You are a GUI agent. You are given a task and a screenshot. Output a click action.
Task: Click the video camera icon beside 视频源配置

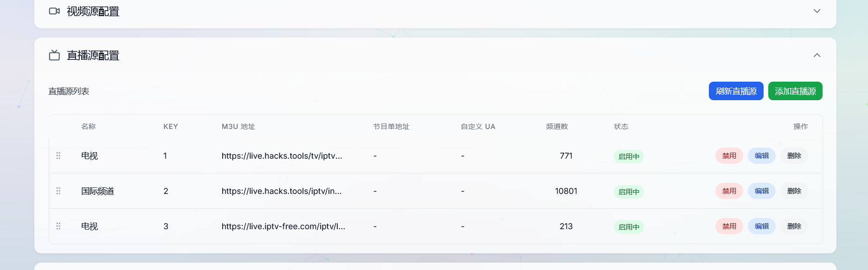[x=54, y=11]
